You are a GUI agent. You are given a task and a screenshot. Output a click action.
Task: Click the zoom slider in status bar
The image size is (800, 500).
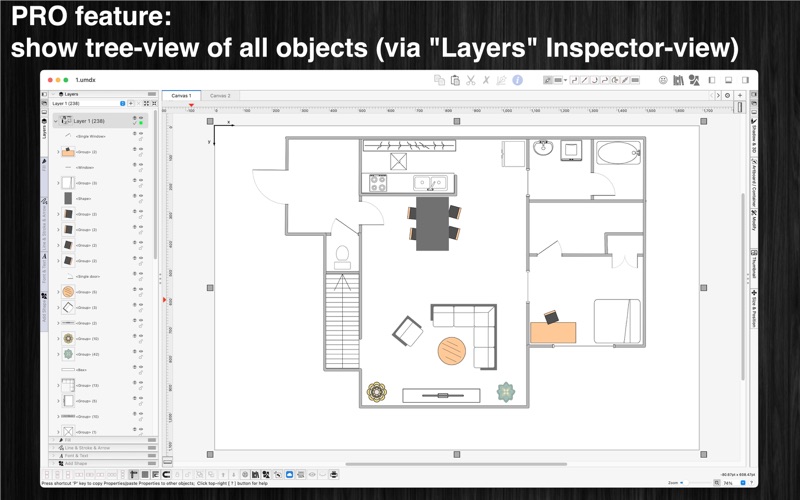[x=696, y=483]
